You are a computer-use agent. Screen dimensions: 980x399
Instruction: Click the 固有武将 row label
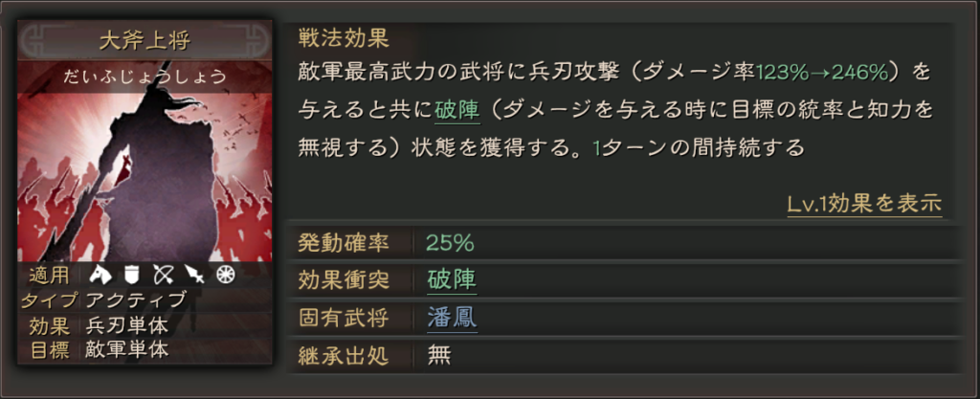coord(345,317)
